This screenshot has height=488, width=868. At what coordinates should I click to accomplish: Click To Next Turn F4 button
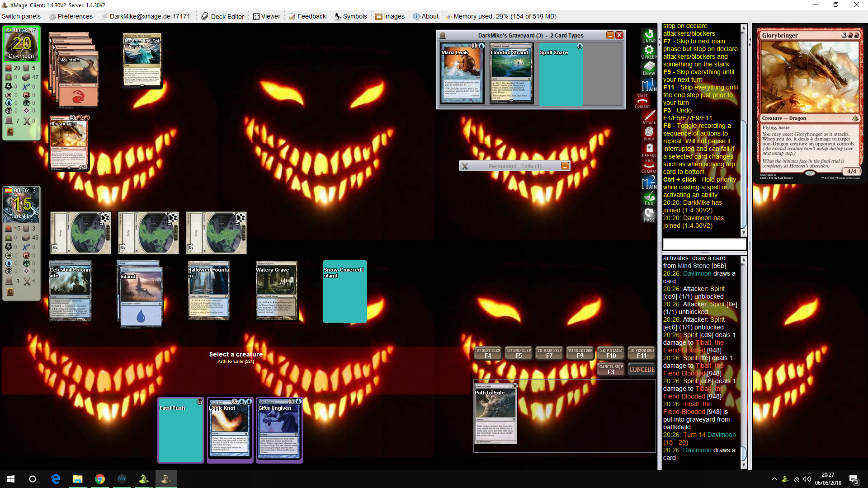click(x=488, y=353)
